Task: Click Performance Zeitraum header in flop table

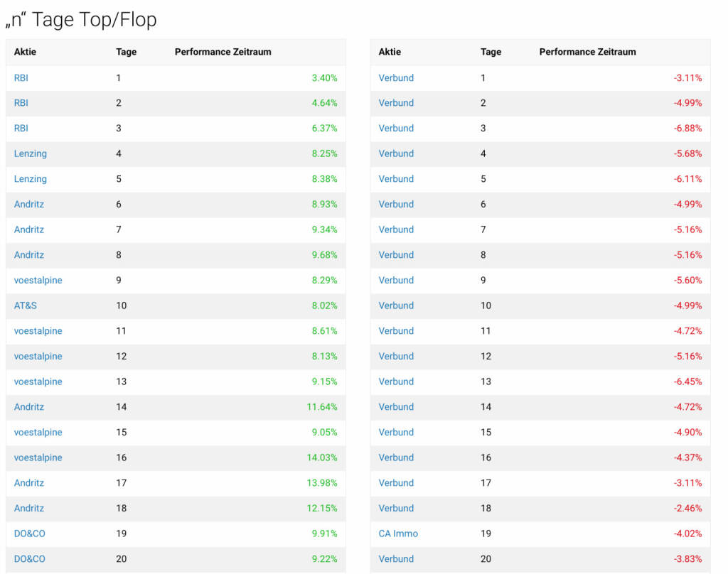Action: tap(588, 52)
